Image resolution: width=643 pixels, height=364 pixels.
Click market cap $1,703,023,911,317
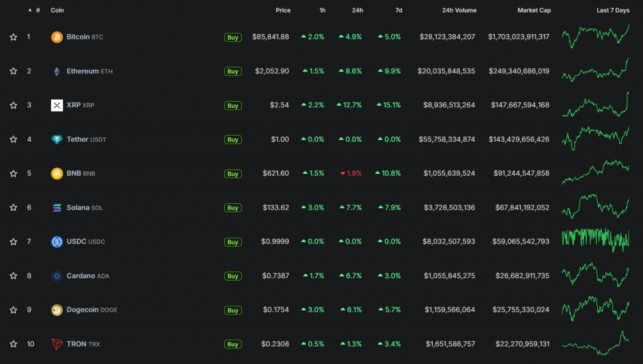point(519,37)
